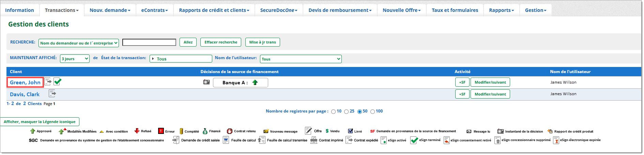Click the Contrat imprimé printer legend icon

314,140
